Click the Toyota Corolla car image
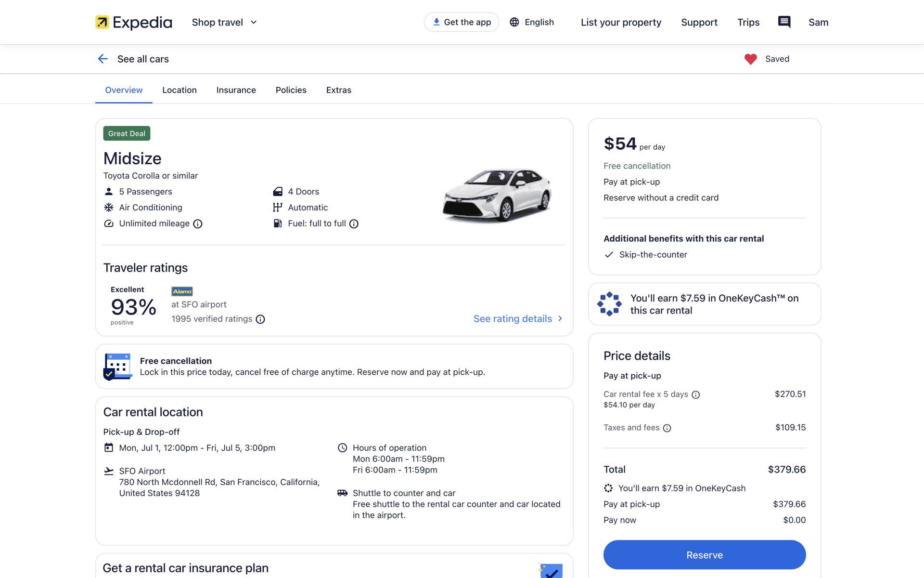 point(497,195)
